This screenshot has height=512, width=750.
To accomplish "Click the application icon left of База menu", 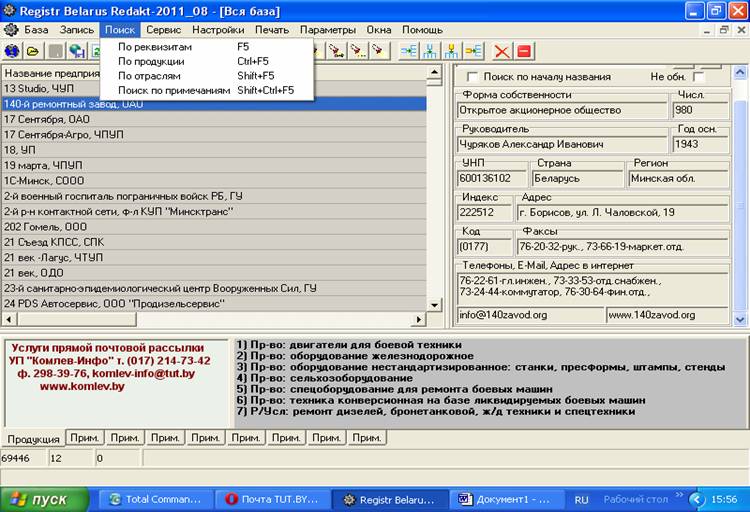I will [x=11, y=30].
